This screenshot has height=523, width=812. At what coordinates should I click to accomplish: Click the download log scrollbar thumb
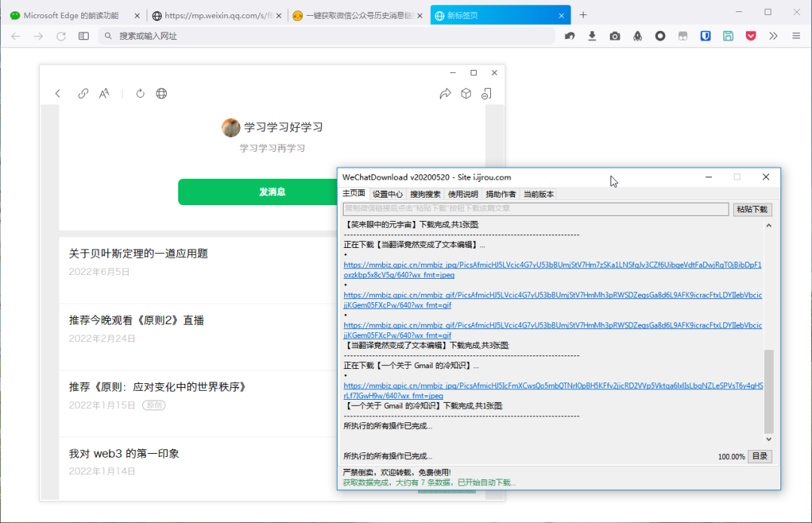[x=768, y=391]
